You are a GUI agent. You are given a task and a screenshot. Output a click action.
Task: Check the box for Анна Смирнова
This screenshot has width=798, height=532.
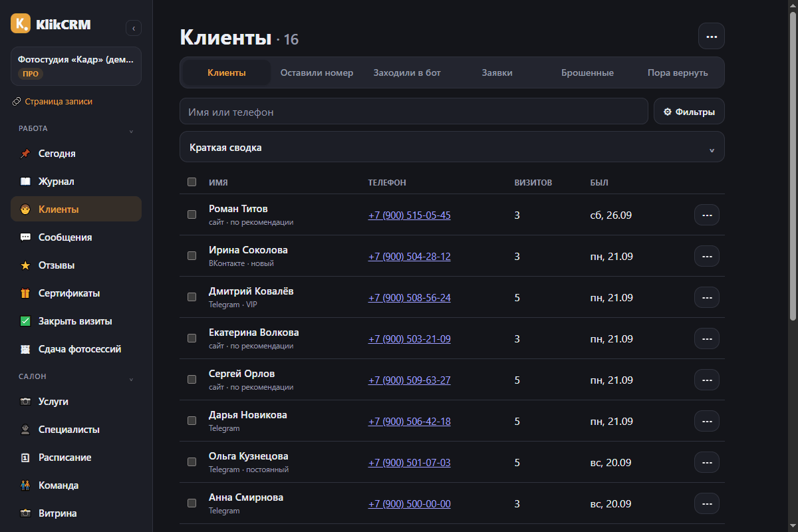[x=192, y=503]
